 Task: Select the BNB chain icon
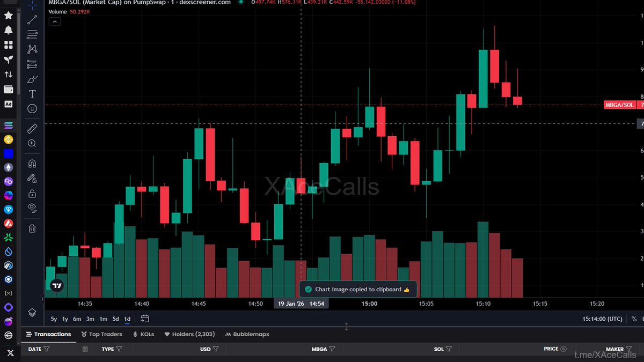pyautogui.click(x=8, y=139)
